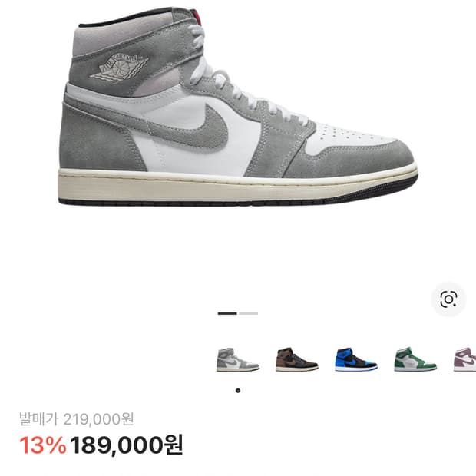
Task: Click the black dot below the gray thumbnail
Action: 238,390
